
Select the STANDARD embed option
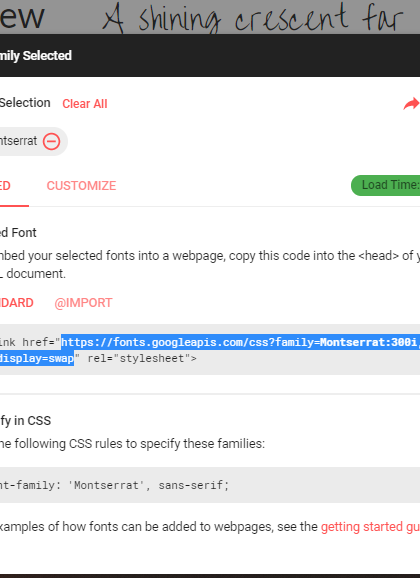(x=17, y=303)
